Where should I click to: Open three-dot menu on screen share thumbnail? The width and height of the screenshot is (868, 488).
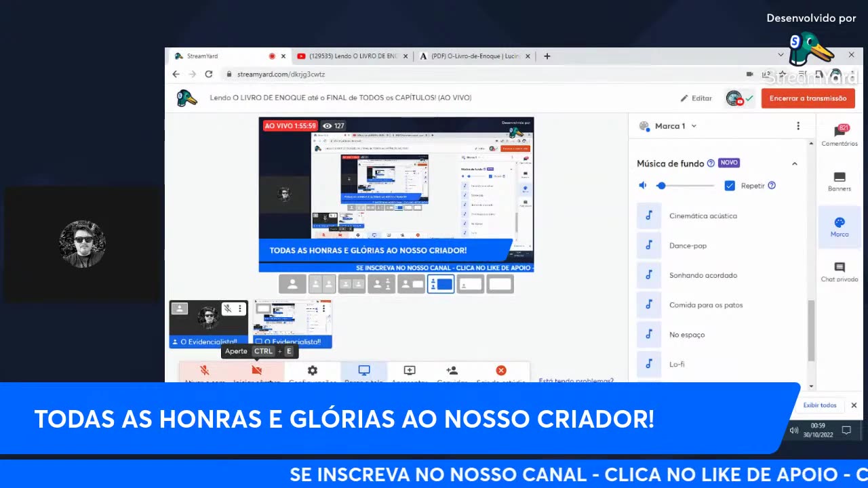click(x=324, y=308)
